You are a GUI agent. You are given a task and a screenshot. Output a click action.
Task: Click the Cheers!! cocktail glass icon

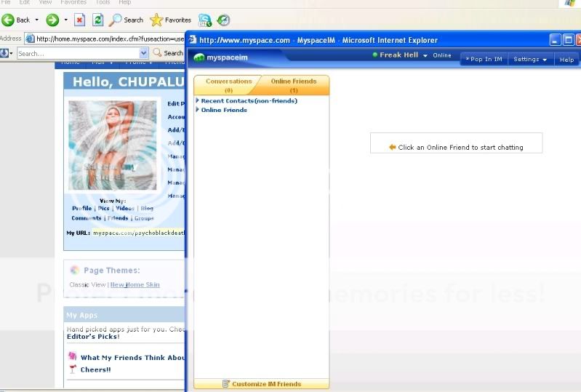(73, 369)
